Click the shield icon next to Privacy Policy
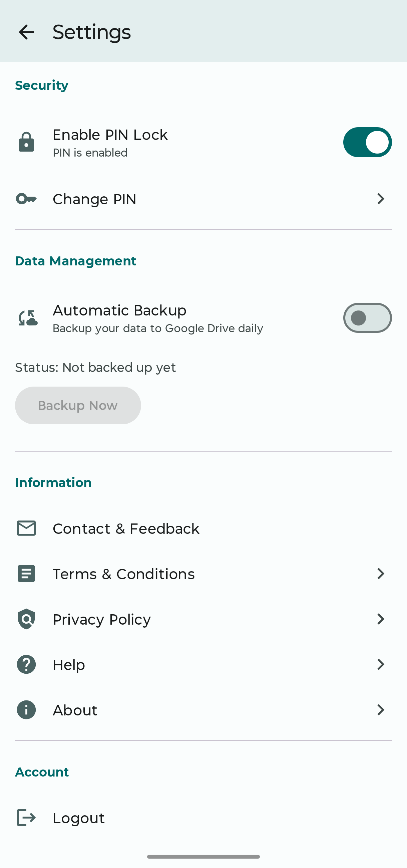Viewport: 407px width, 868px height. click(x=26, y=619)
